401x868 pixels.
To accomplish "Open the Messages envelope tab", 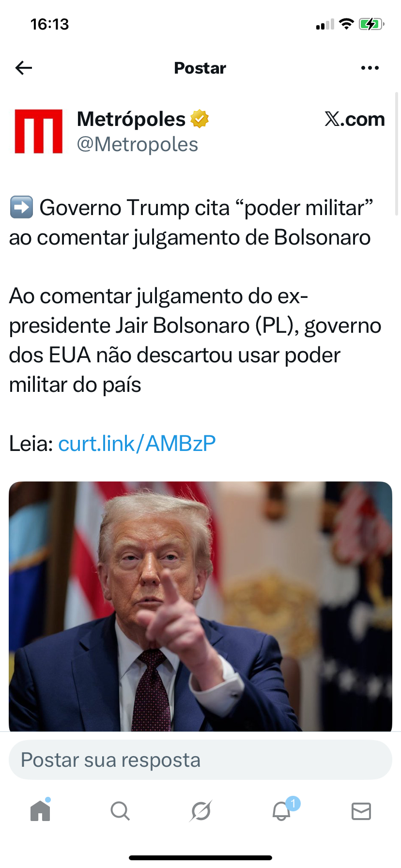I will click(x=361, y=811).
